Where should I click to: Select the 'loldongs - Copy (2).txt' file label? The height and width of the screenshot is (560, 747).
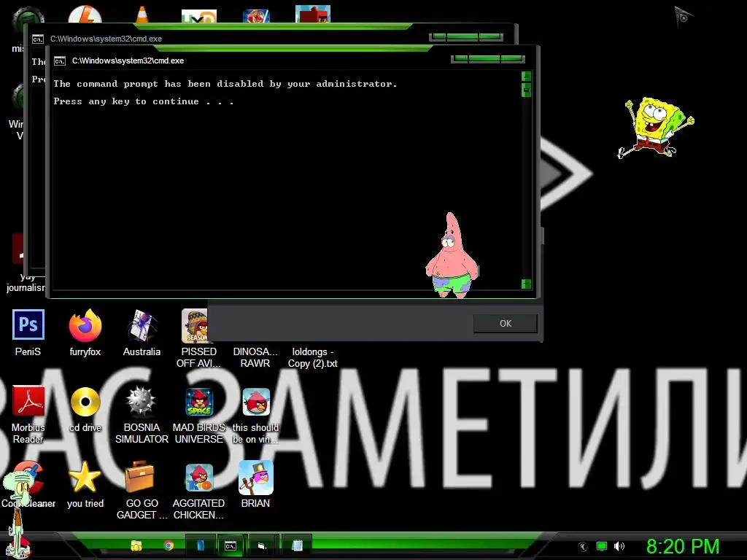[x=312, y=357]
